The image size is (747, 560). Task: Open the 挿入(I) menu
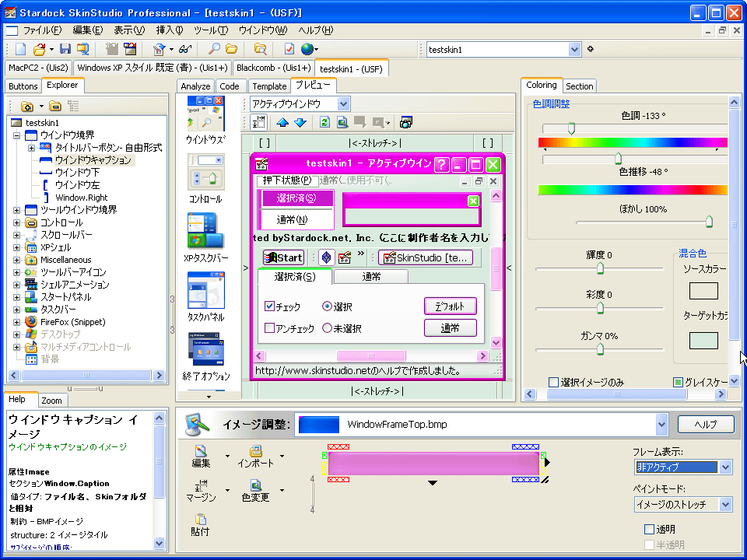tap(169, 30)
